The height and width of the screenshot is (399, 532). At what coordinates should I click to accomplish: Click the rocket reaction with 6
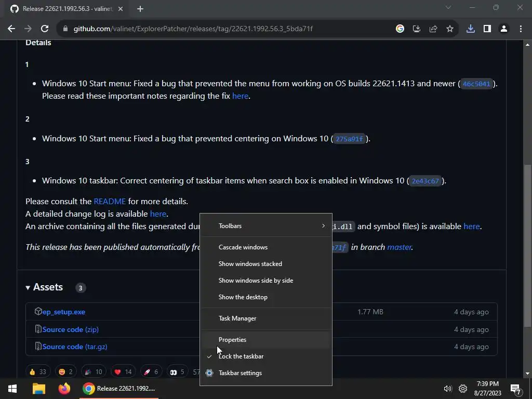pos(151,372)
